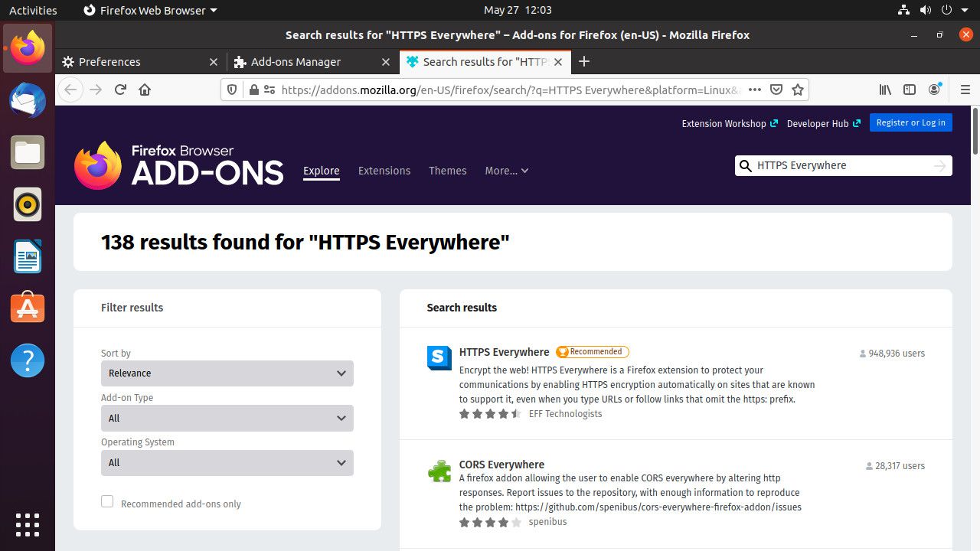Click author name spenibus

547,522
